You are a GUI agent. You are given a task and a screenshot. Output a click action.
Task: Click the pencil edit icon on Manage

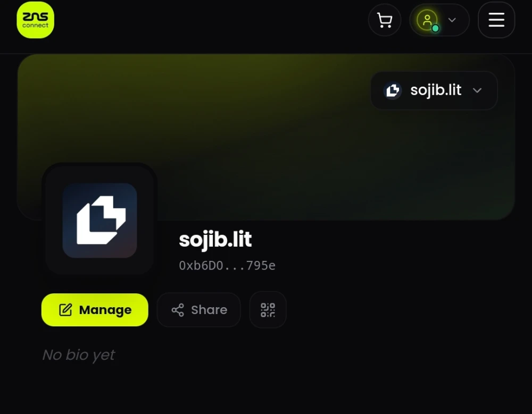[x=65, y=310]
